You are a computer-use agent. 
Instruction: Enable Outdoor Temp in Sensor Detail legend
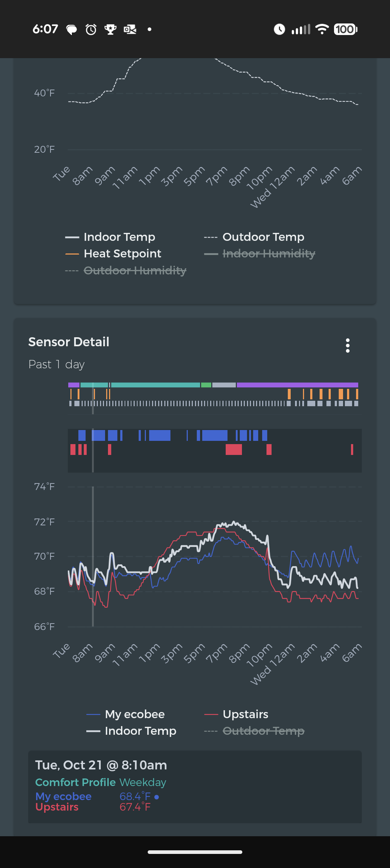263,731
